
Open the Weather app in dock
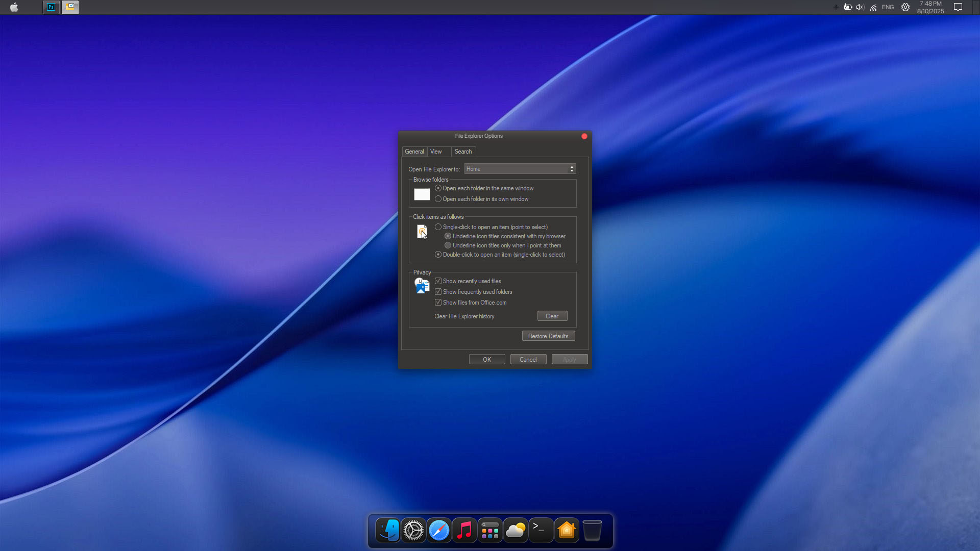click(516, 531)
